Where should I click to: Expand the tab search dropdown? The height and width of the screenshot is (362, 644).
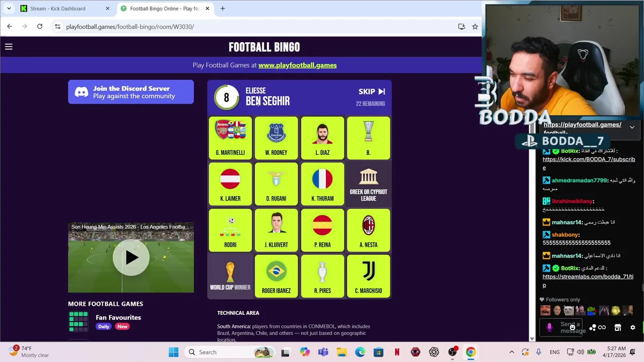pos(9,9)
